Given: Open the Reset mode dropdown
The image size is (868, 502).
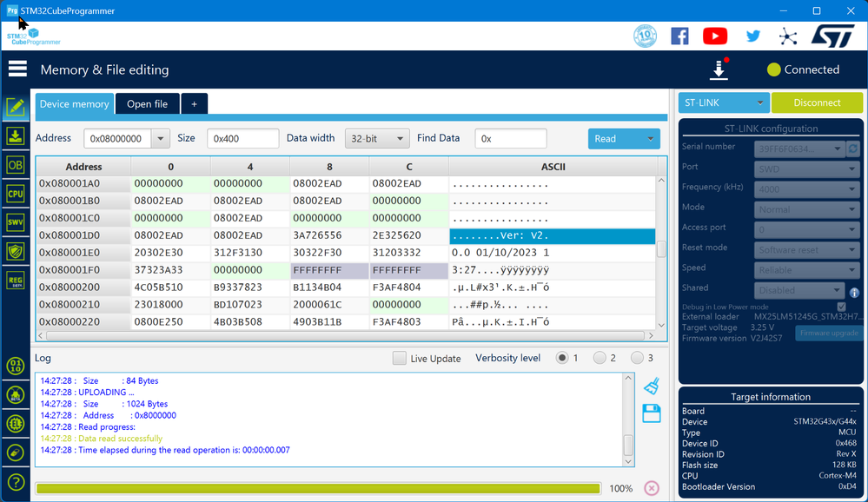Looking at the screenshot, I should [x=806, y=249].
